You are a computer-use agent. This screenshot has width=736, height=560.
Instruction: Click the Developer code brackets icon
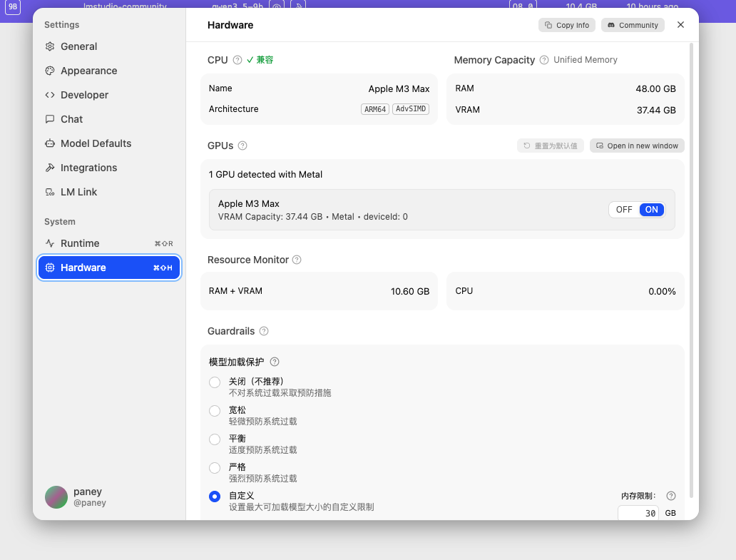click(x=50, y=95)
